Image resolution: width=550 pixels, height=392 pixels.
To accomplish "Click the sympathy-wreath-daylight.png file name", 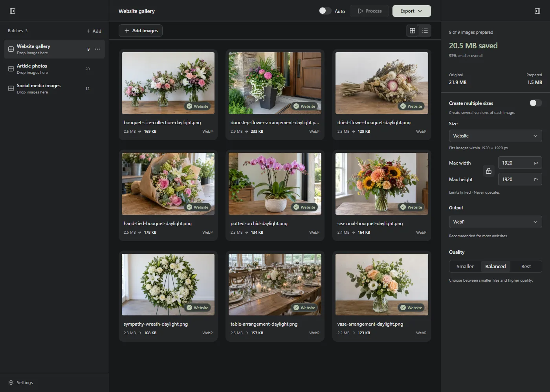I will 156,324.
